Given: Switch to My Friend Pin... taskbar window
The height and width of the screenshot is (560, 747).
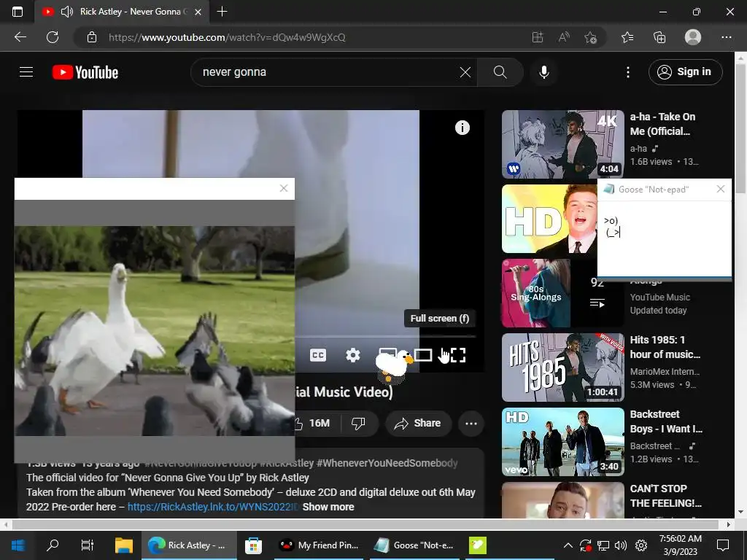Looking at the screenshot, I should tap(319, 545).
